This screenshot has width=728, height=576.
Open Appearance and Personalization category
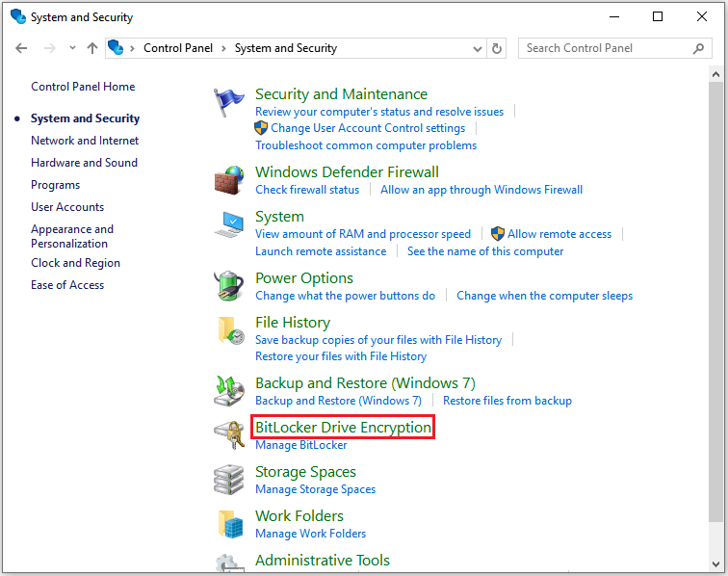pos(72,236)
